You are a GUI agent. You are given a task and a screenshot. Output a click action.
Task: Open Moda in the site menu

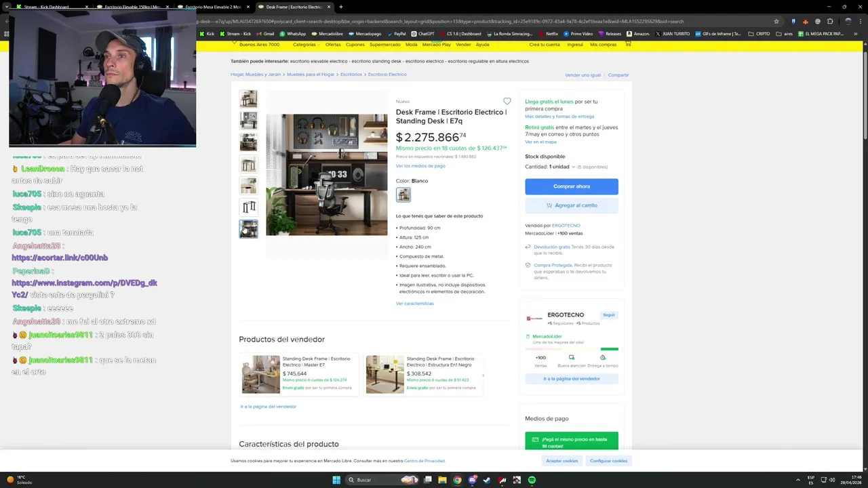click(x=412, y=45)
